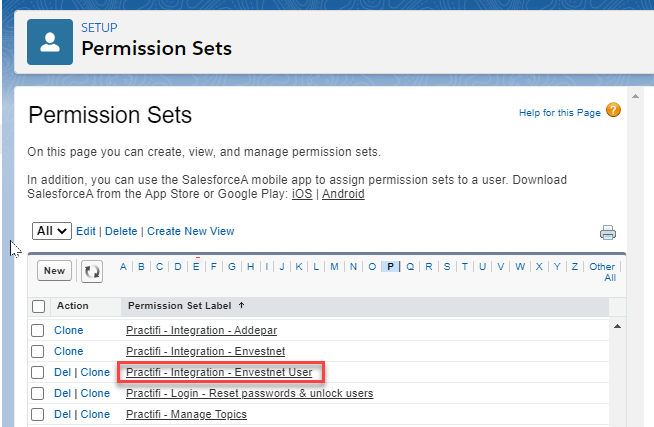Filter list by letter B
654x427 pixels.
coord(141,266)
